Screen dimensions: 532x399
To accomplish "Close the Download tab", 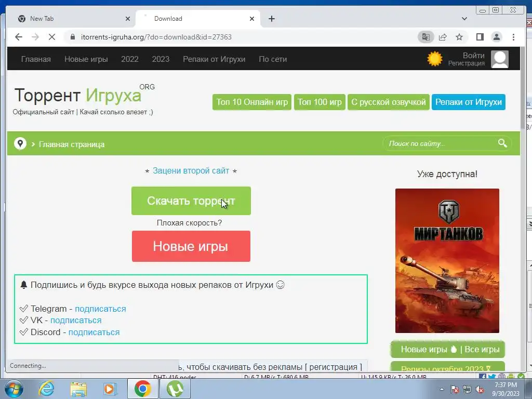I will tap(252, 19).
